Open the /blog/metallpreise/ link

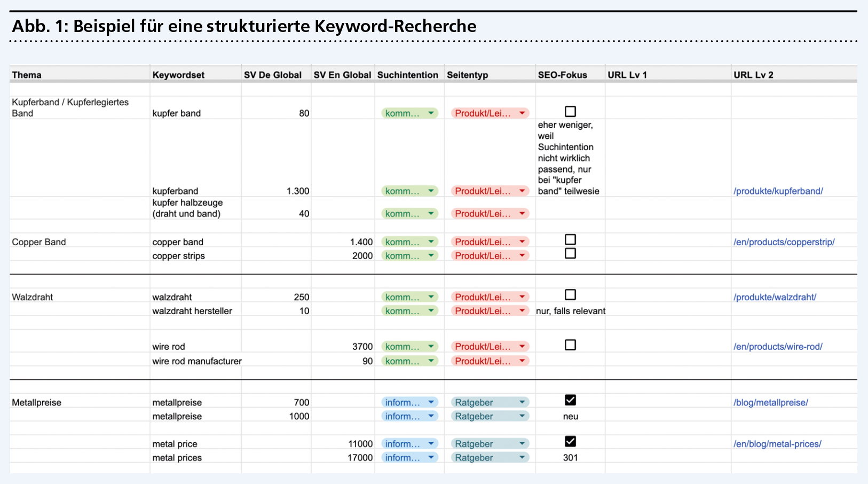tap(770, 403)
